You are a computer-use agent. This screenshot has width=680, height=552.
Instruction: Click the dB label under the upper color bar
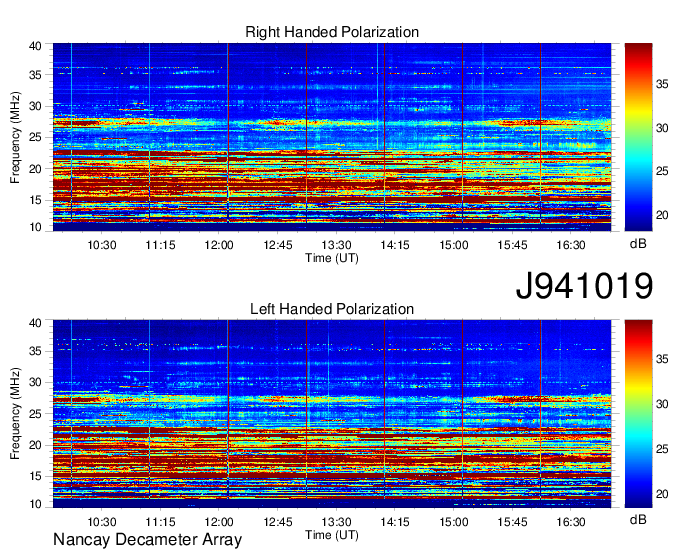[638, 244]
